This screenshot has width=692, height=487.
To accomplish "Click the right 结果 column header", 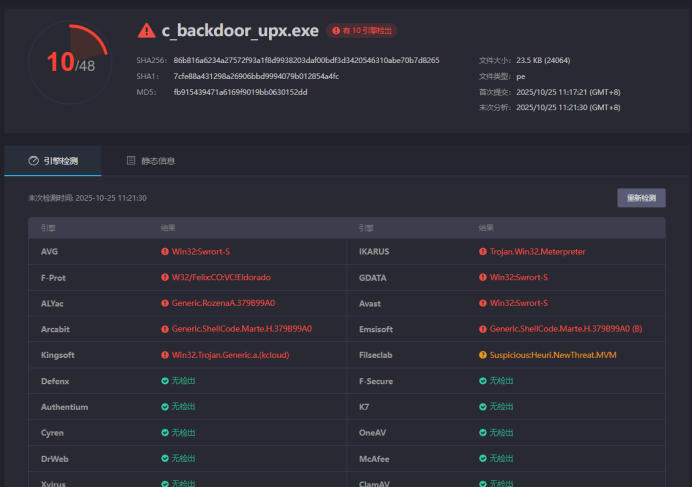I will (x=486, y=228).
